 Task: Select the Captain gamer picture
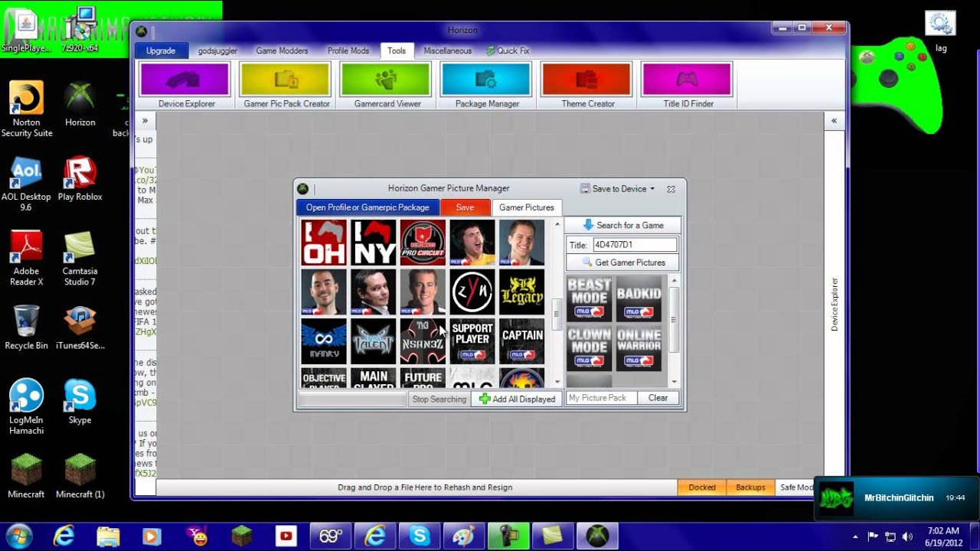(x=521, y=341)
